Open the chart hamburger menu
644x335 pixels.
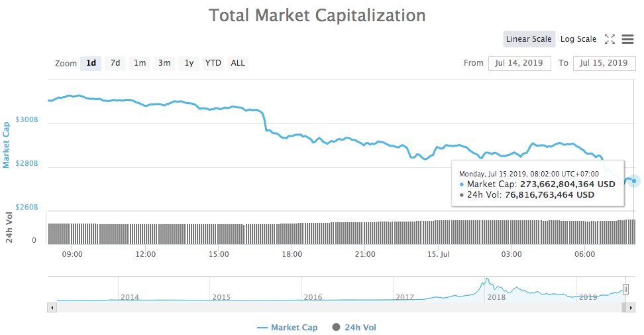(628, 39)
